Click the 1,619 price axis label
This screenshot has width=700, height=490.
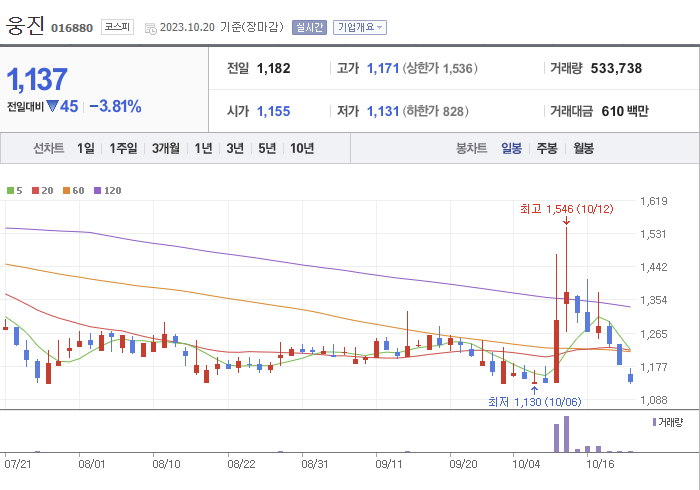click(654, 201)
